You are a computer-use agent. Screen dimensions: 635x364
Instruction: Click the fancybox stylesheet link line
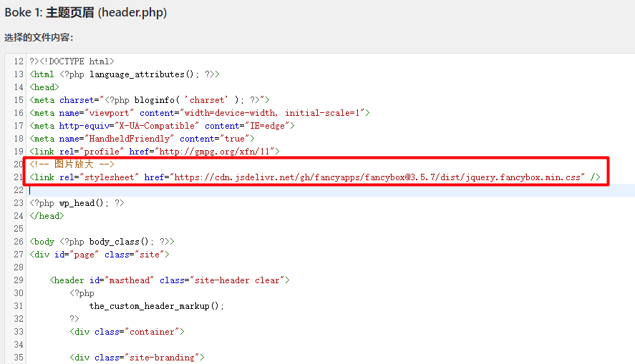[315, 177]
